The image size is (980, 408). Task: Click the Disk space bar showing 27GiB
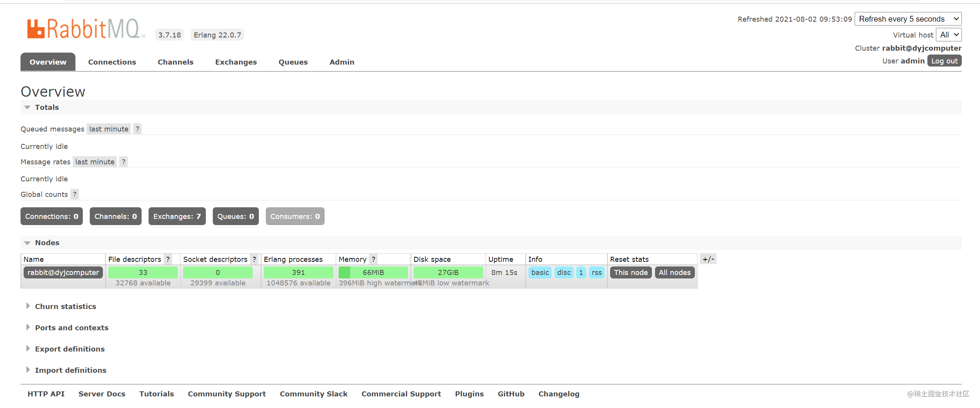(448, 272)
